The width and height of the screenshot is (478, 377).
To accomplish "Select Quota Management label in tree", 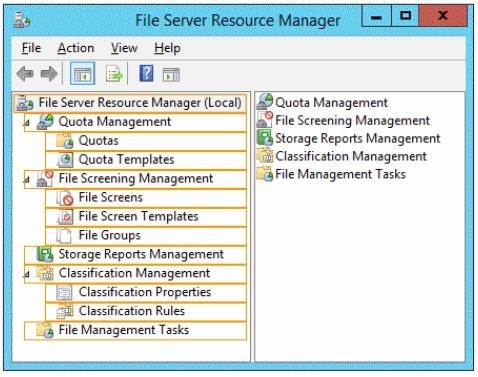I will [115, 122].
